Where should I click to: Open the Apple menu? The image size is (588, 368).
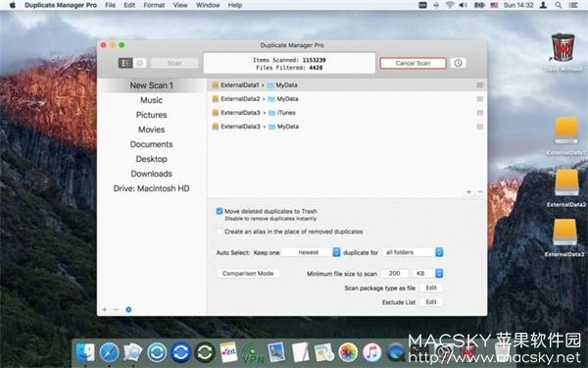(x=13, y=5)
